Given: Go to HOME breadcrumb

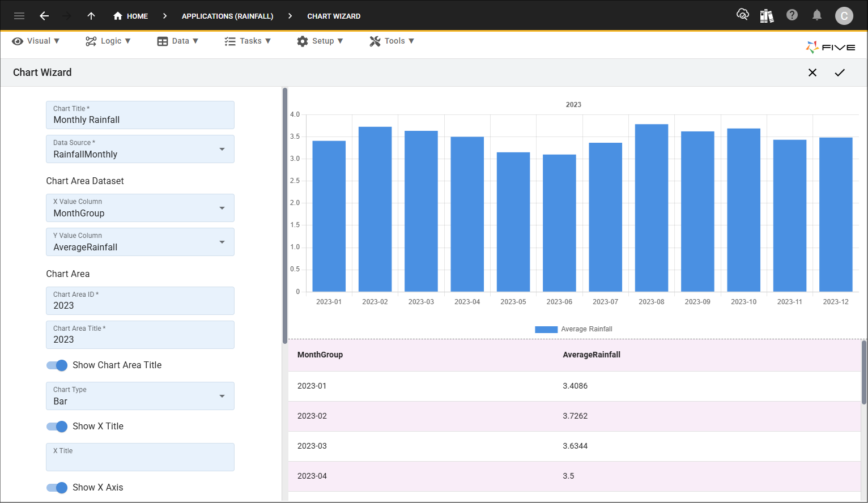Looking at the screenshot, I should click(131, 16).
